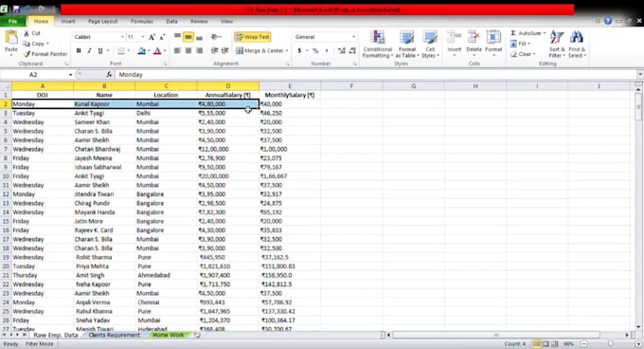Expand the AutoSum dropdown arrow
The width and height of the screenshot is (644, 349).
point(545,33)
